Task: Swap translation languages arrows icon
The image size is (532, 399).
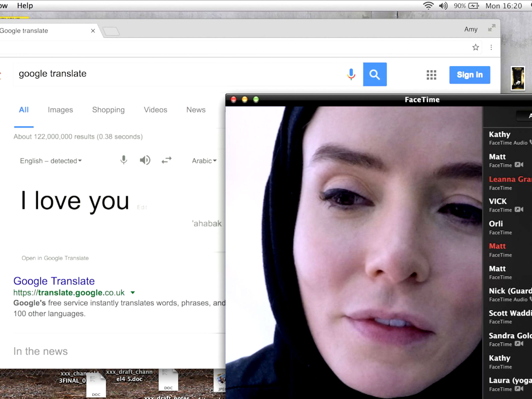Action: (167, 160)
